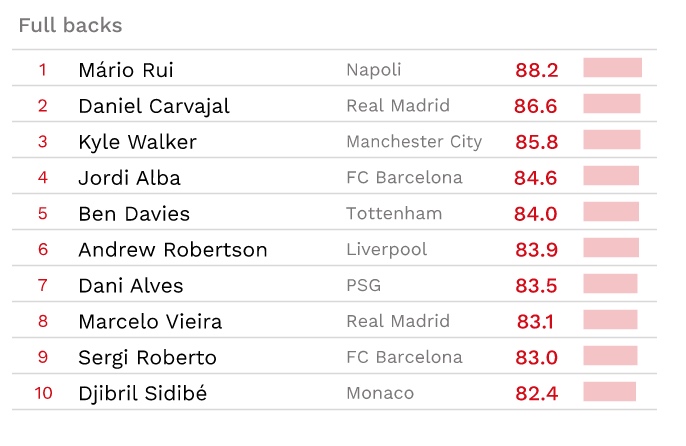Open Mário Rui's player name
686x446 pixels.
click(x=126, y=70)
